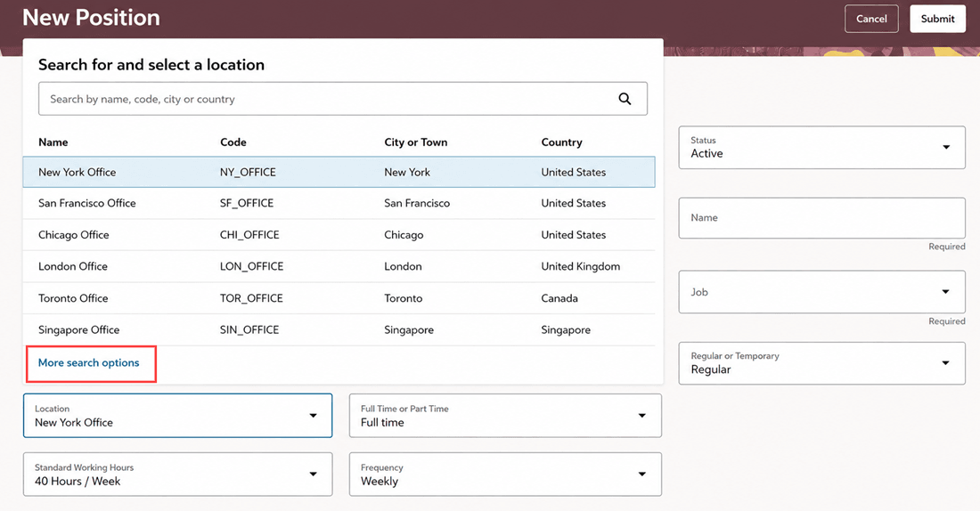This screenshot has height=511, width=980.
Task: Click the Toronto city cell
Action: [403, 298]
